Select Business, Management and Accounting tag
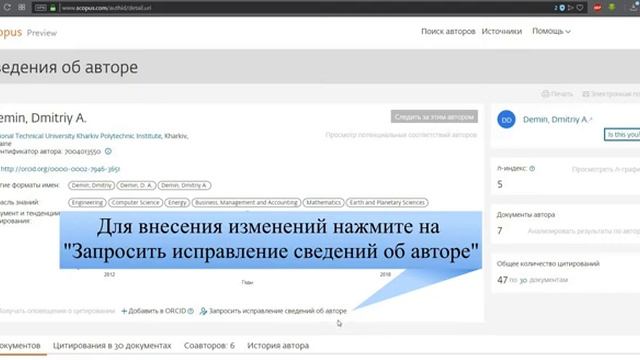640x360 pixels. click(246, 202)
